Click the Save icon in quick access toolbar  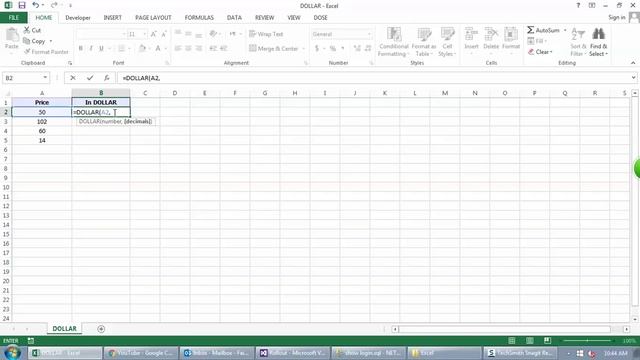22,5
